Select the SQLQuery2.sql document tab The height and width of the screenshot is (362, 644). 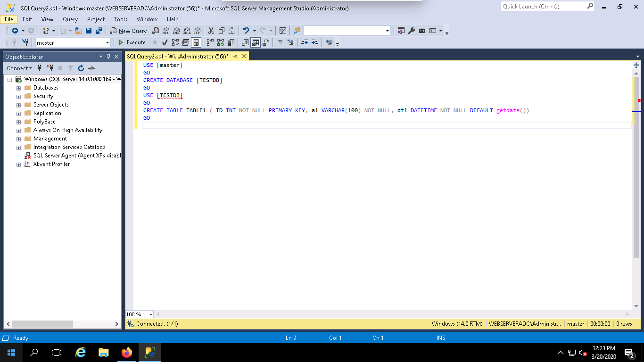pyautogui.click(x=178, y=56)
